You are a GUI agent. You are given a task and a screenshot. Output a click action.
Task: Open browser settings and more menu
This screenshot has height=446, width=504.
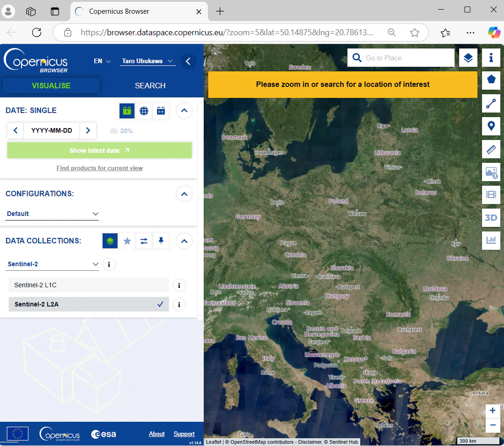[x=470, y=32]
